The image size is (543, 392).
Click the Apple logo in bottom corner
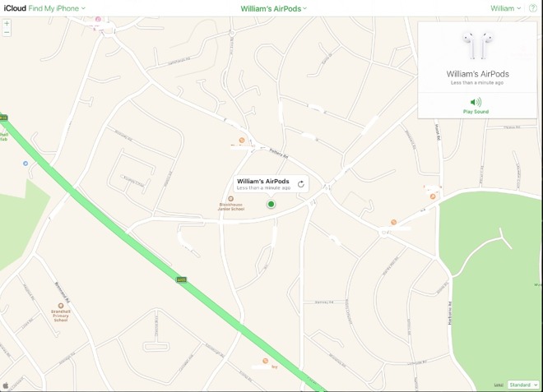tap(6, 385)
